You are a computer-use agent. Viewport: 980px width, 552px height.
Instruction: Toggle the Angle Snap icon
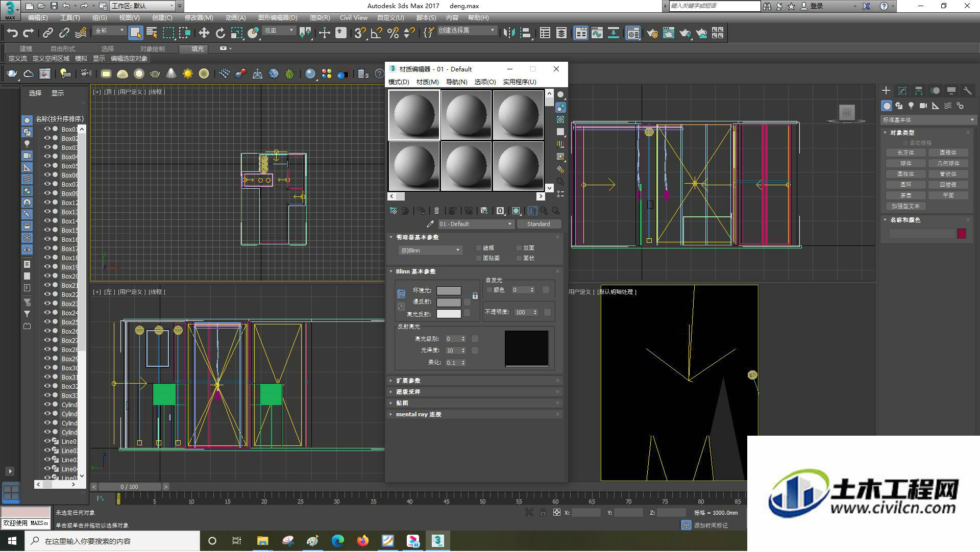(x=376, y=33)
